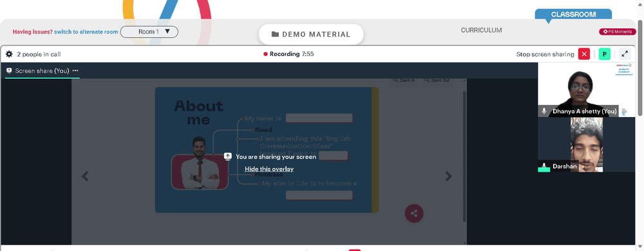The image size is (644, 251).
Task: Click the green P participant icon
Action: 604,54
